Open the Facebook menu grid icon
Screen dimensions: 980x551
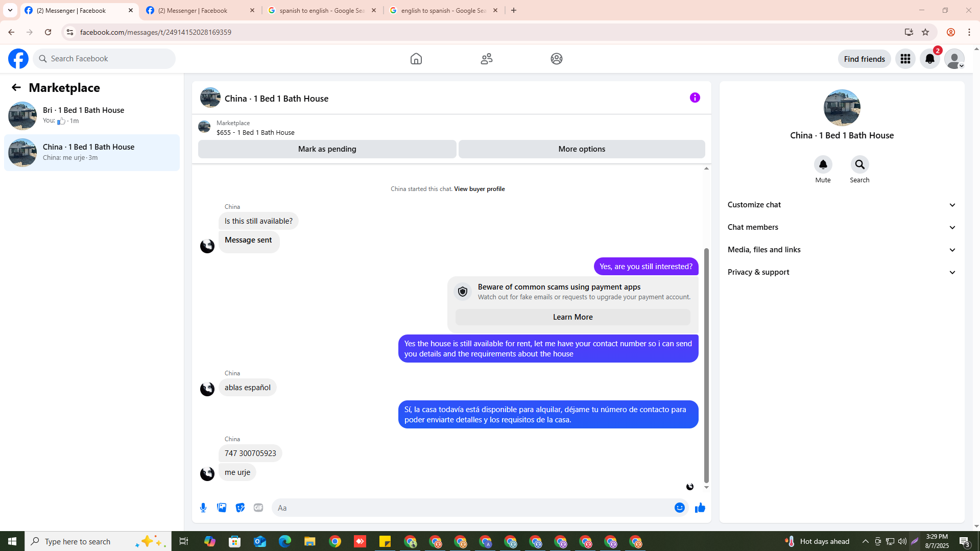point(905,59)
